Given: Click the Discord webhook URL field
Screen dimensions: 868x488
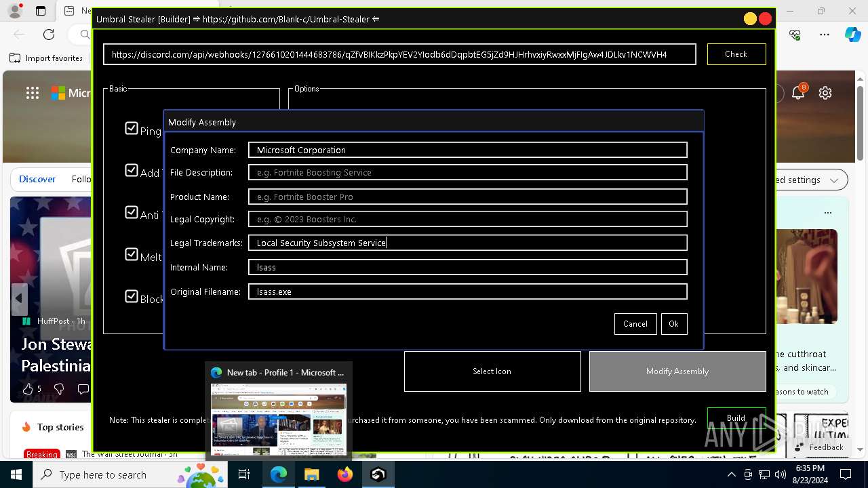Looking at the screenshot, I should 399,54.
